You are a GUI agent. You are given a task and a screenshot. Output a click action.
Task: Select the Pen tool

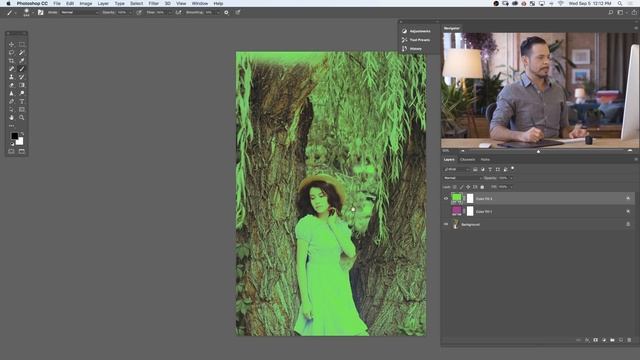[x=11, y=101]
